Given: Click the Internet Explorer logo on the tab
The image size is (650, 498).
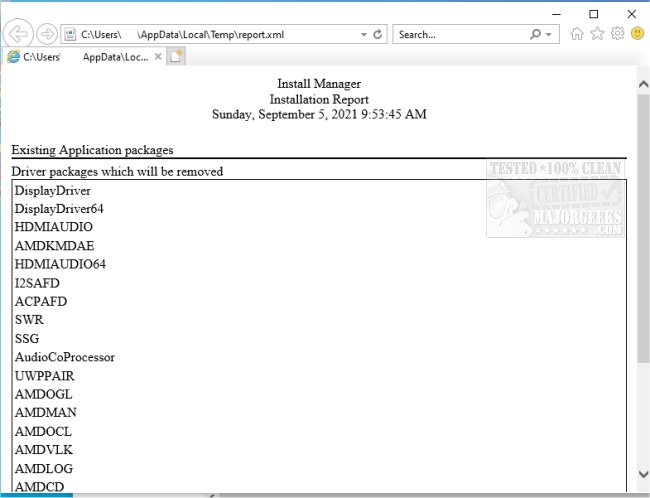Looking at the screenshot, I should coord(13,57).
